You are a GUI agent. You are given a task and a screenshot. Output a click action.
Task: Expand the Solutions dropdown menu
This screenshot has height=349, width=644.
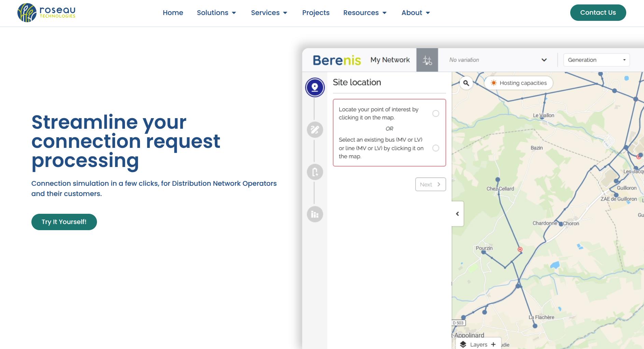click(x=216, y=13)
